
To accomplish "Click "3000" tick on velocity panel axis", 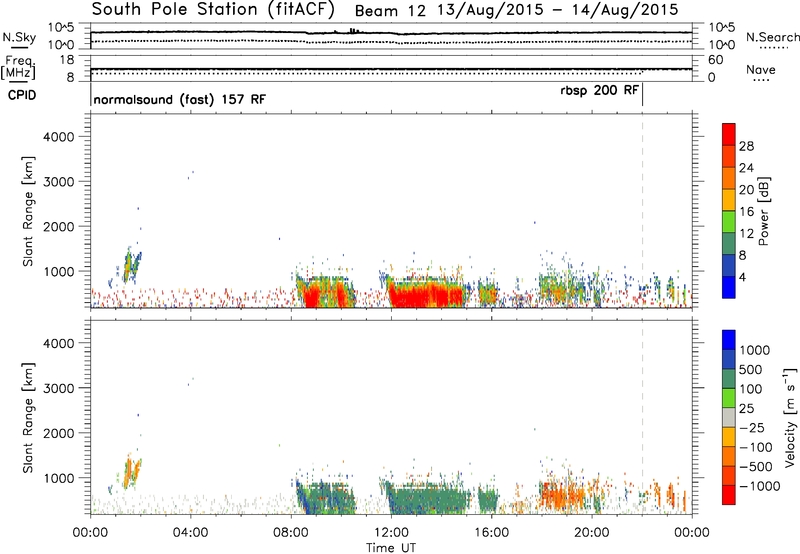I will pyautogui.click(x=59, y=388).
